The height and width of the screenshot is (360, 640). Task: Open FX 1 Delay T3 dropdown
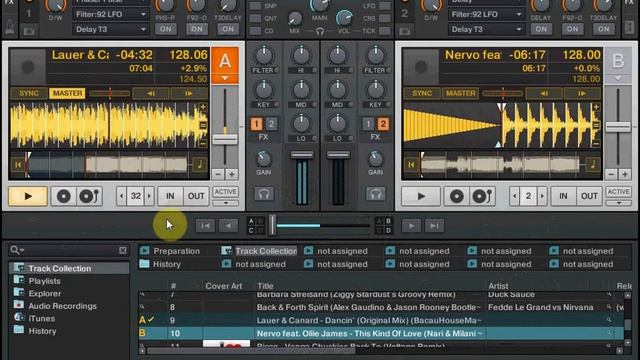tap(110, 29)
